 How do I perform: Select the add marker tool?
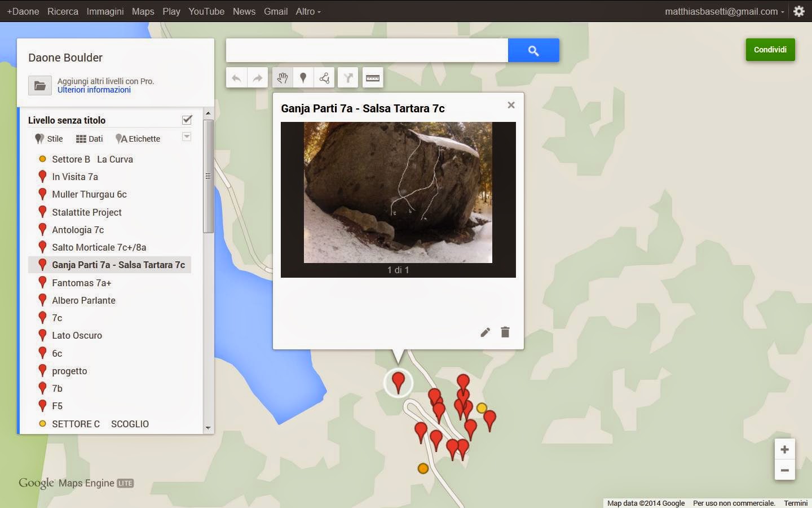click(303, 78)
